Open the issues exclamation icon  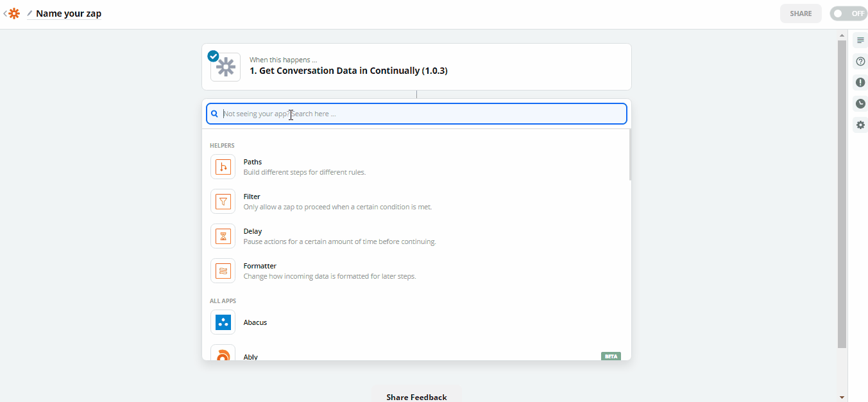pyautogui.click(x=860, y=82)
